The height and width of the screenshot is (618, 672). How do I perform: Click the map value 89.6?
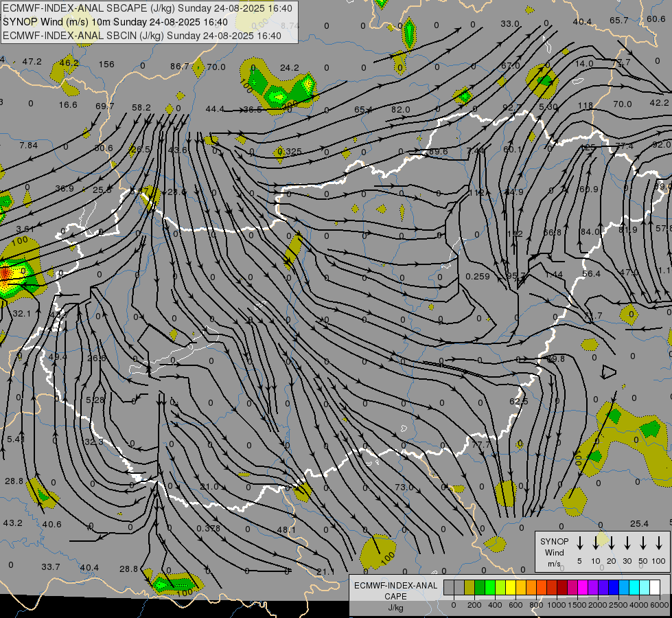click(x=438, y=151)
